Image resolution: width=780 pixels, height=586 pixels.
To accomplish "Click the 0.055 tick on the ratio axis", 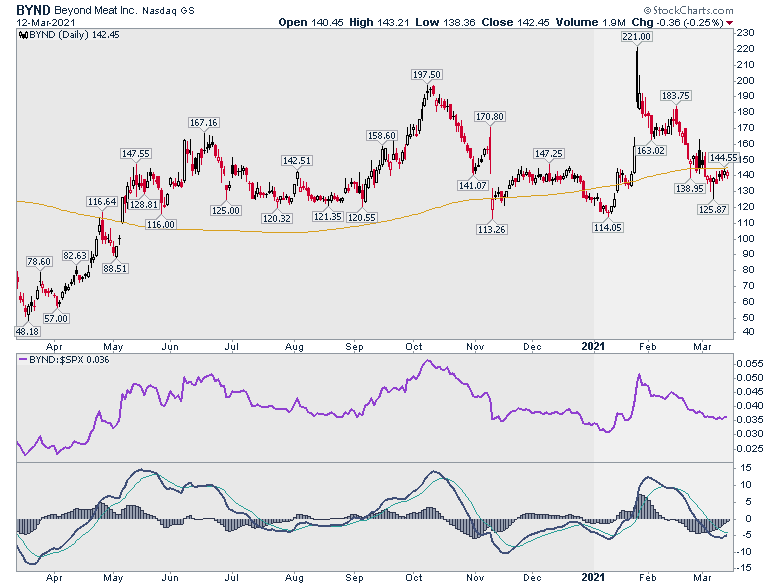I will (750, 364).
